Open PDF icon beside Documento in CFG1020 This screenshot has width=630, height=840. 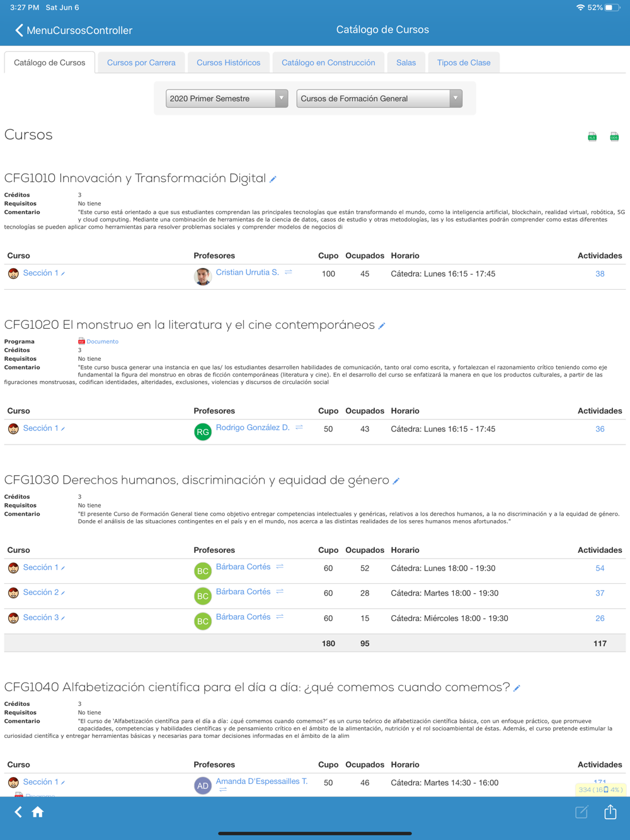81,341
